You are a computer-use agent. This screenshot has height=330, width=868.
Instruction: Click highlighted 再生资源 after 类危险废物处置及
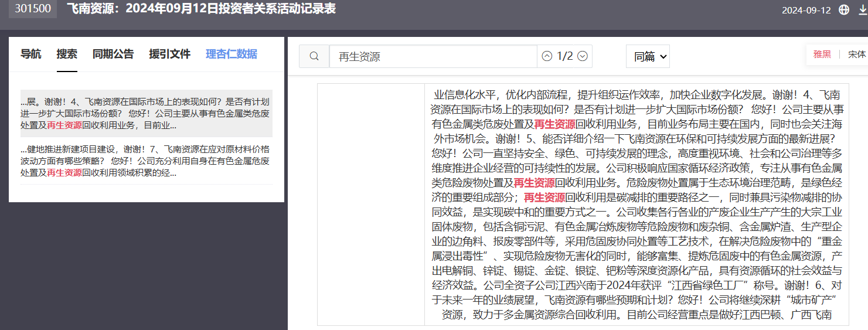(534, 182)
